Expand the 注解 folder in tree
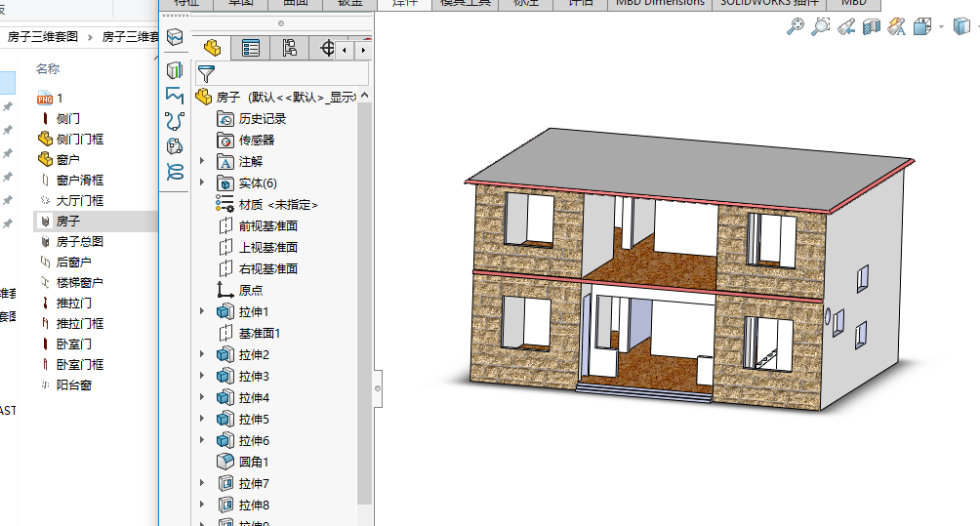 (203, 162)
